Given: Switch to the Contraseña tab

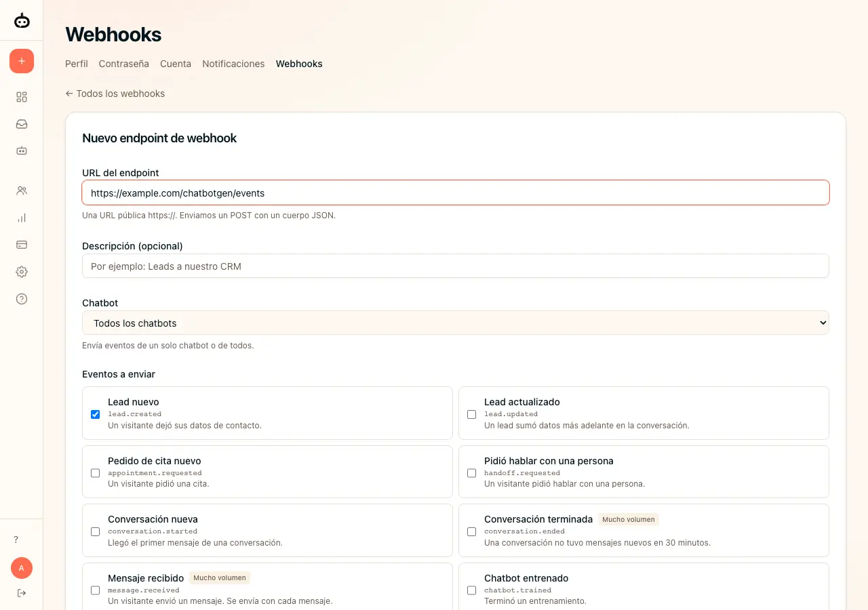Looking at the screenshot, I should pos(124,64).
